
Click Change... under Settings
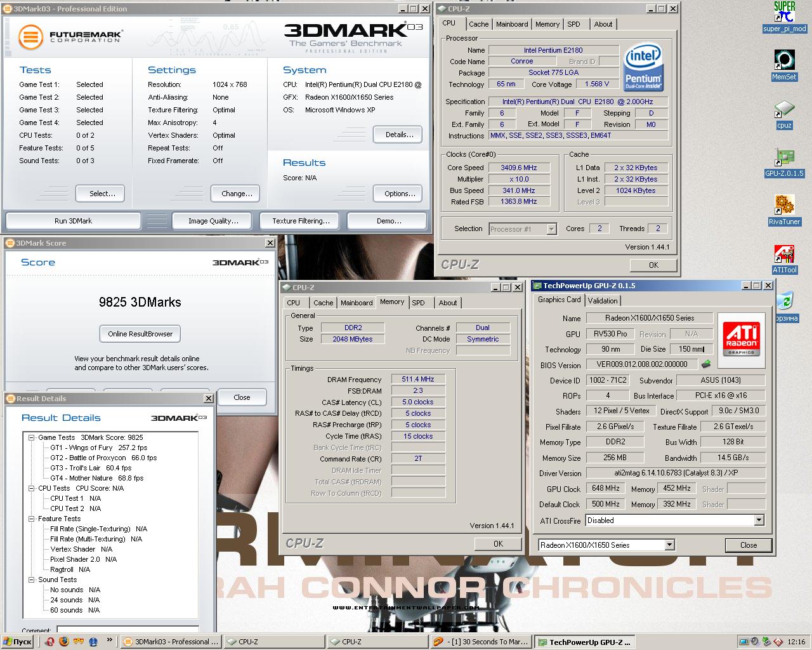point(237,194)
